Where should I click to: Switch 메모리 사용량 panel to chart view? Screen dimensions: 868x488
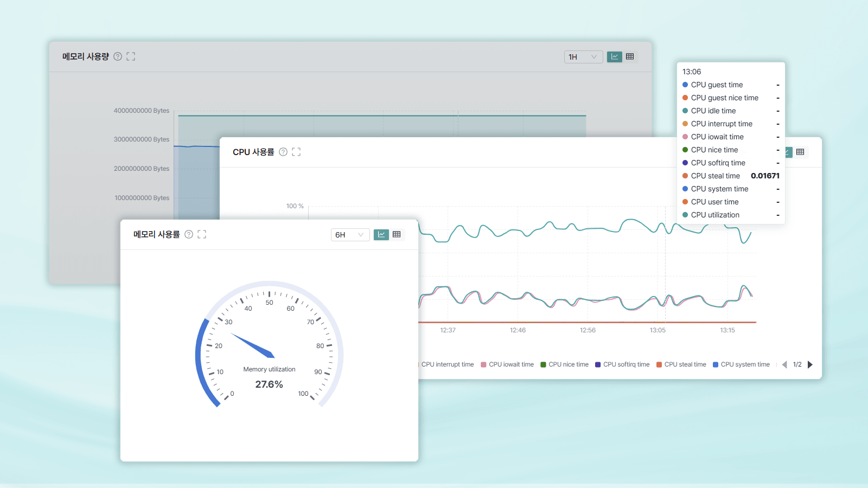615,56
